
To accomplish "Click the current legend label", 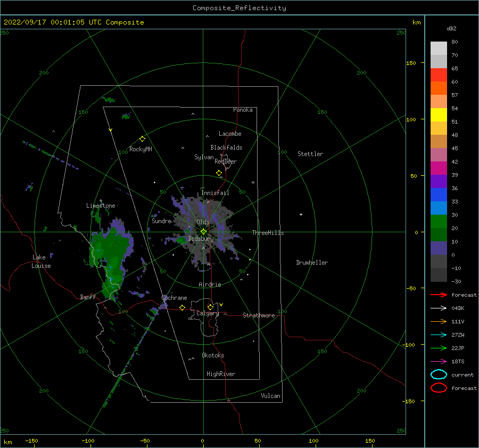I will pos(462,374).
